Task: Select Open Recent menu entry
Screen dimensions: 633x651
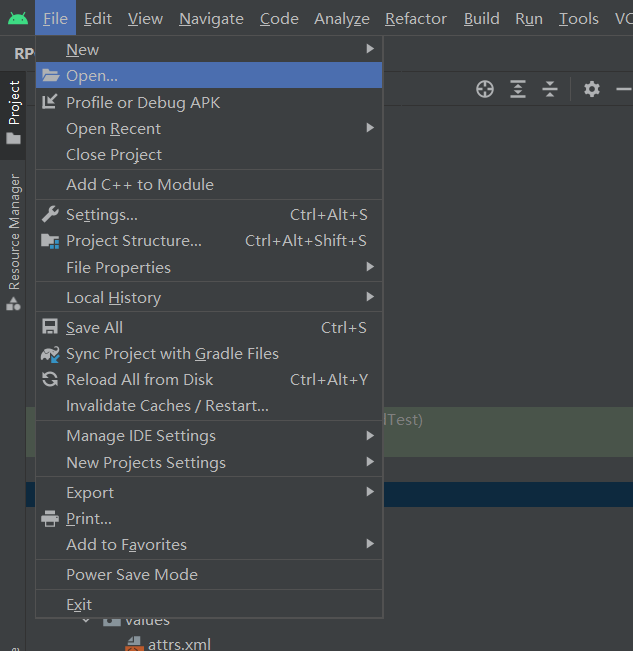Action: click(209, 128)
